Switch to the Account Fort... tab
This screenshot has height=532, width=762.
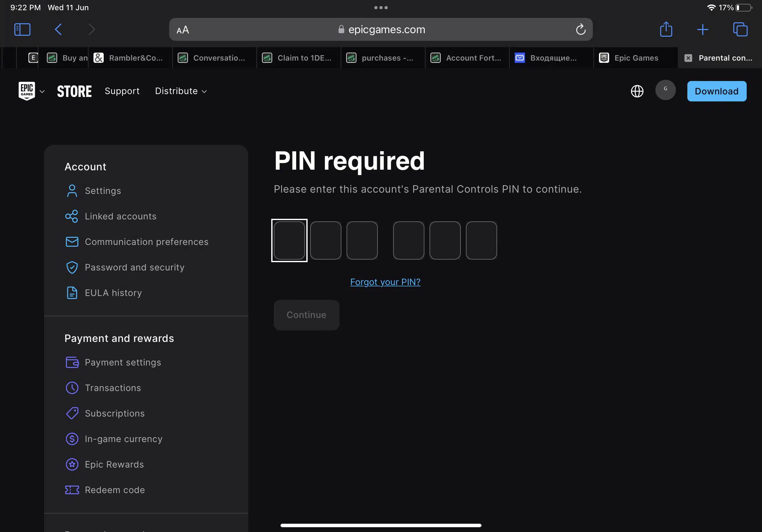point(467,58)
